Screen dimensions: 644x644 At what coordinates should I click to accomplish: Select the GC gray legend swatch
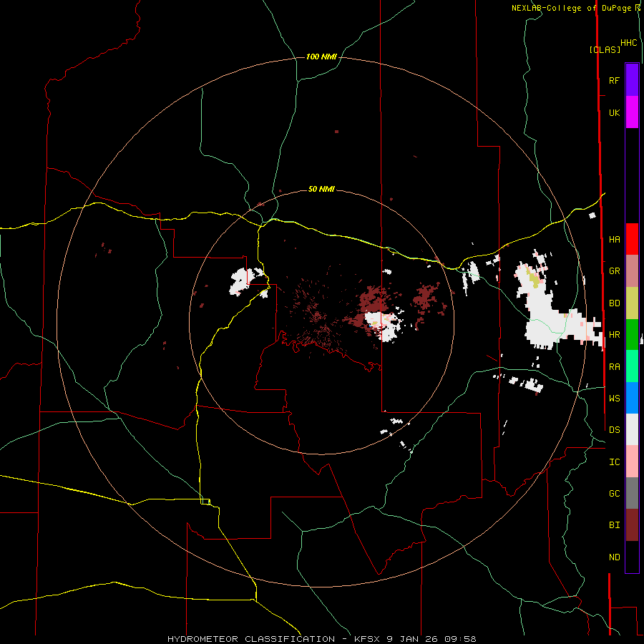(632, 493)
